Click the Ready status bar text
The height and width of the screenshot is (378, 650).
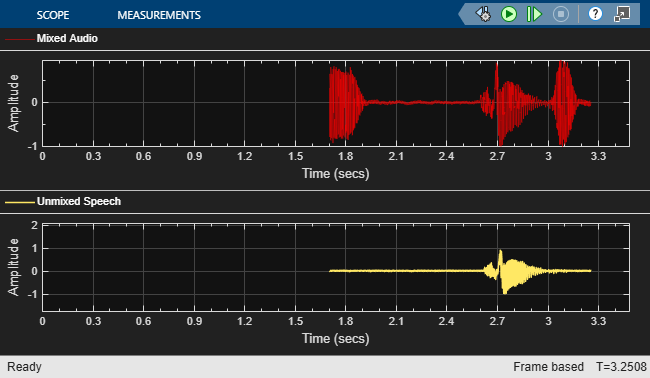(x=24, y=367)
